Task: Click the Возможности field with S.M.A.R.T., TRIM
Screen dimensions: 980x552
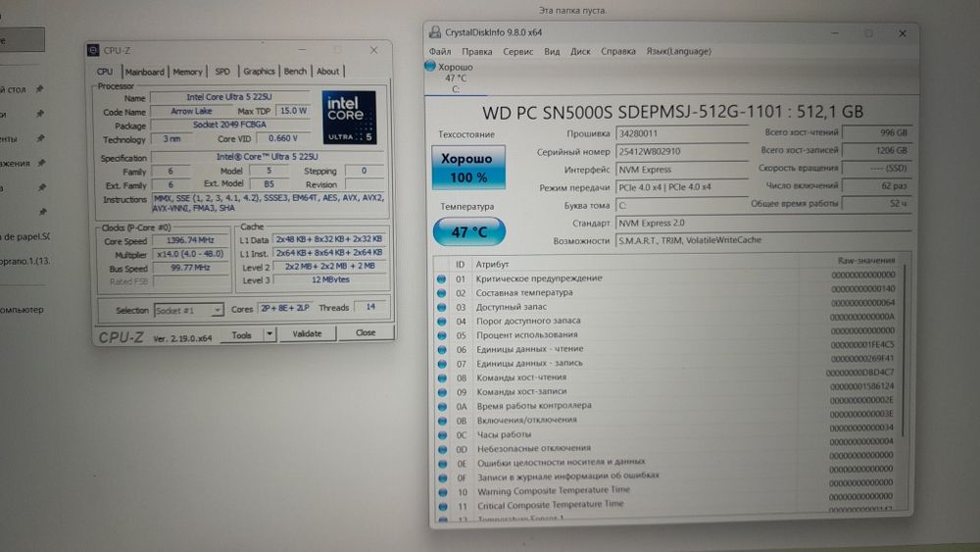Action: coord(763,240)
